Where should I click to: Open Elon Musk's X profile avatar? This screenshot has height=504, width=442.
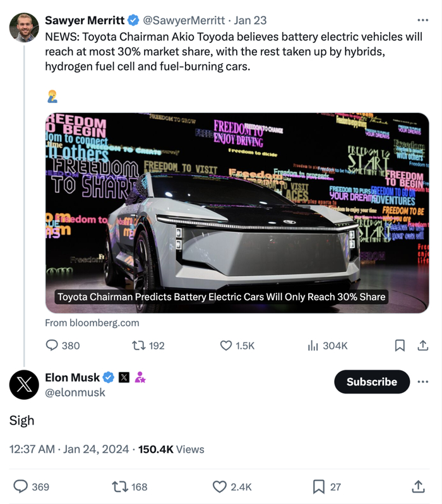24,384
